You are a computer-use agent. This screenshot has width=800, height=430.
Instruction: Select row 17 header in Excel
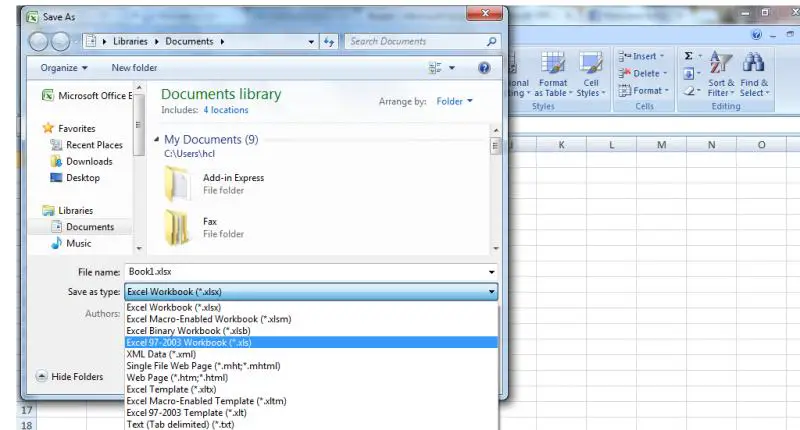(x=27, y=410)
